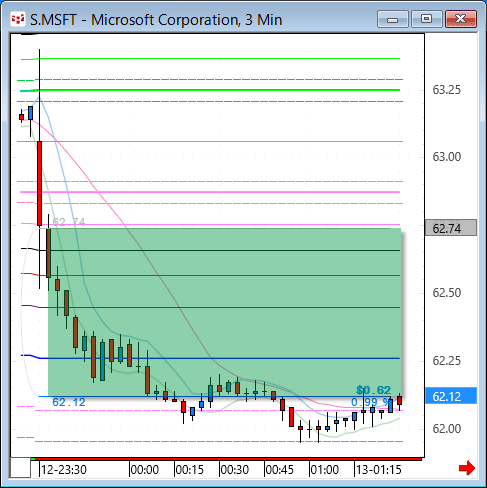
Task: Select the thick green horizontal line
Action: coord(210,90)
